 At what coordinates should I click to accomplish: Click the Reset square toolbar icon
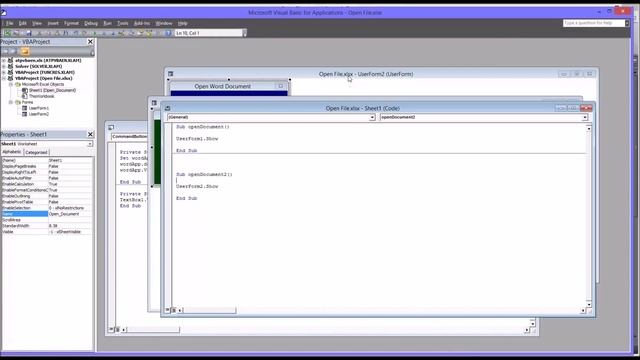click(x=113, y=33)
